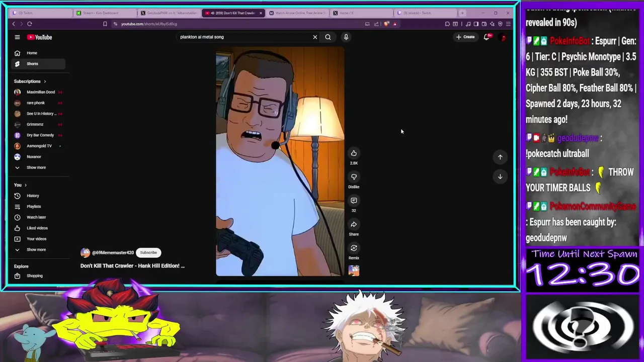Select Shorts in the sidebar
Screen dimensions: 644x362
(38, 64)
